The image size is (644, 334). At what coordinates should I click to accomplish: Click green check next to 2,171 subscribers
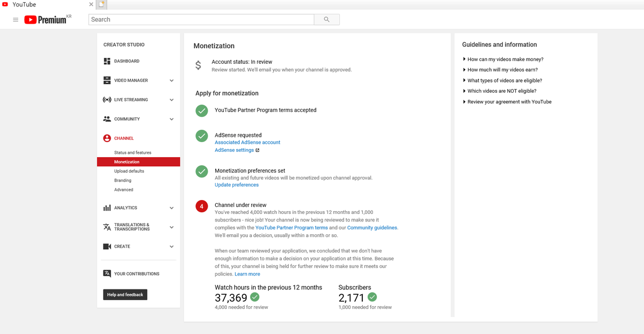(372, 297)
